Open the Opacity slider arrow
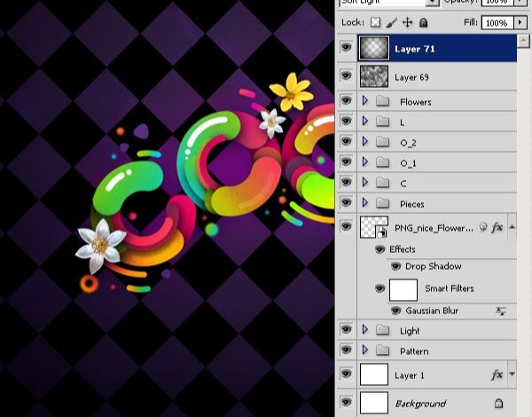 coord(520,2)
